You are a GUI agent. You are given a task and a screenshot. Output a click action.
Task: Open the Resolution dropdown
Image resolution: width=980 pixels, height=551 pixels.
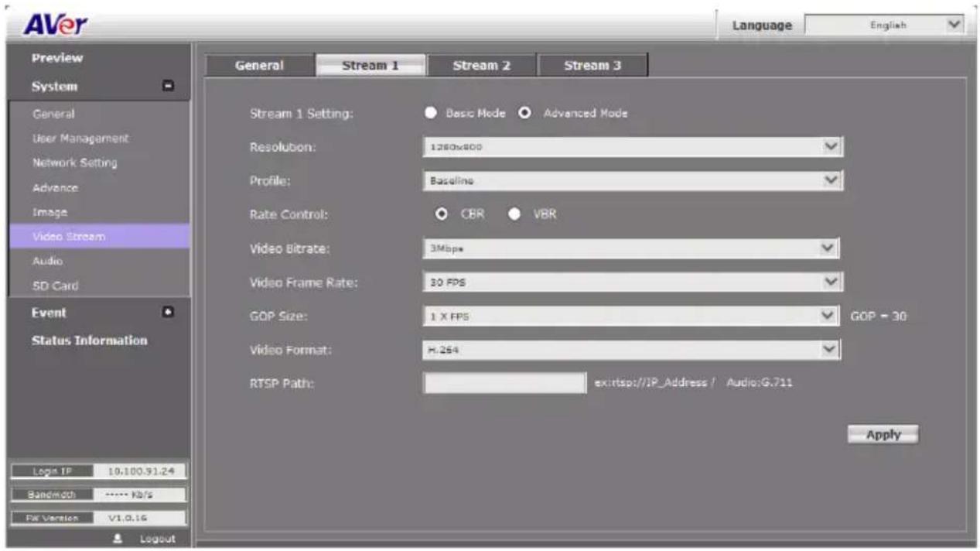pyautogui.click(x=633, y=147)
